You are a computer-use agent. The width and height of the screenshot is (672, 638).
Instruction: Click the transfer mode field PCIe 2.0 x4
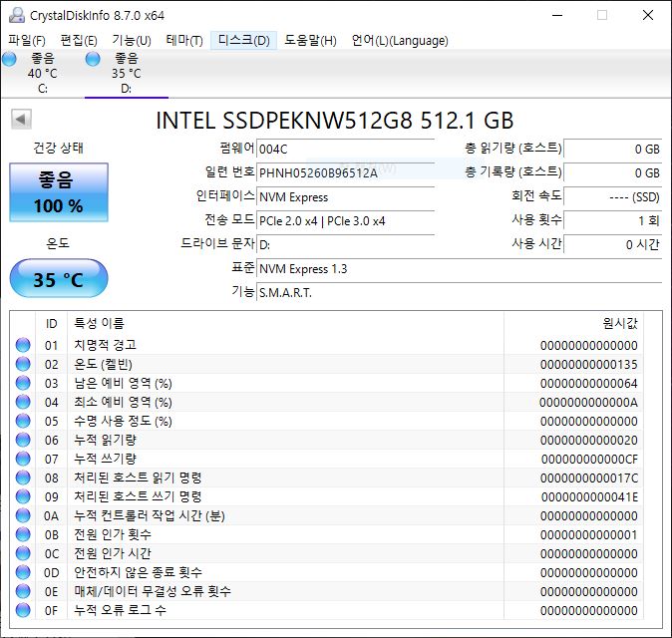(345, 221)
